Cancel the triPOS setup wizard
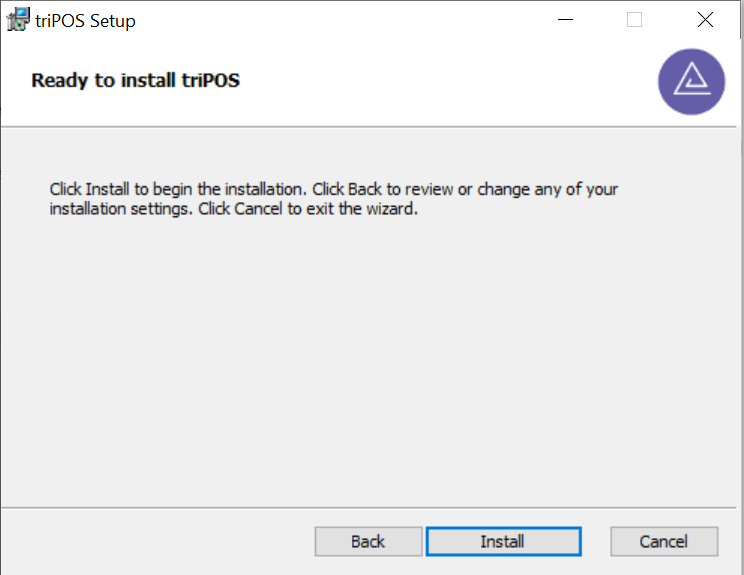The image size is (744, 575). (x=664, y=541)
